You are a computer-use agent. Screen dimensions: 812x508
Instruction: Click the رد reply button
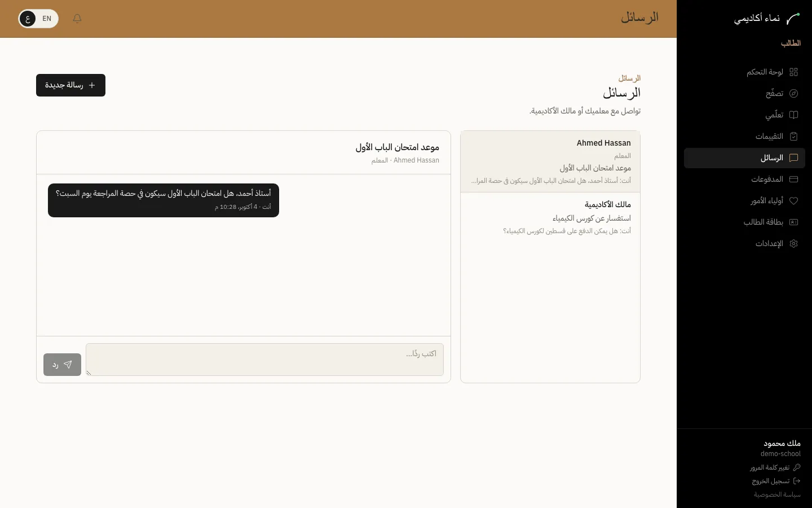point(62,365)
